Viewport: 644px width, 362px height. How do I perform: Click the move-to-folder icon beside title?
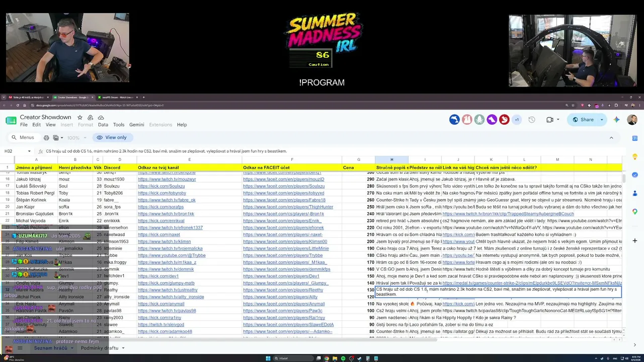coord(91,117)
